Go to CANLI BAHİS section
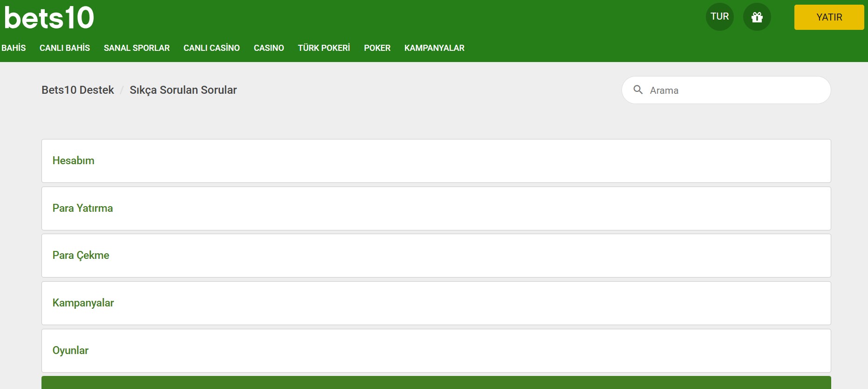This screenshot has height=389, width=868. click(65, 48)
